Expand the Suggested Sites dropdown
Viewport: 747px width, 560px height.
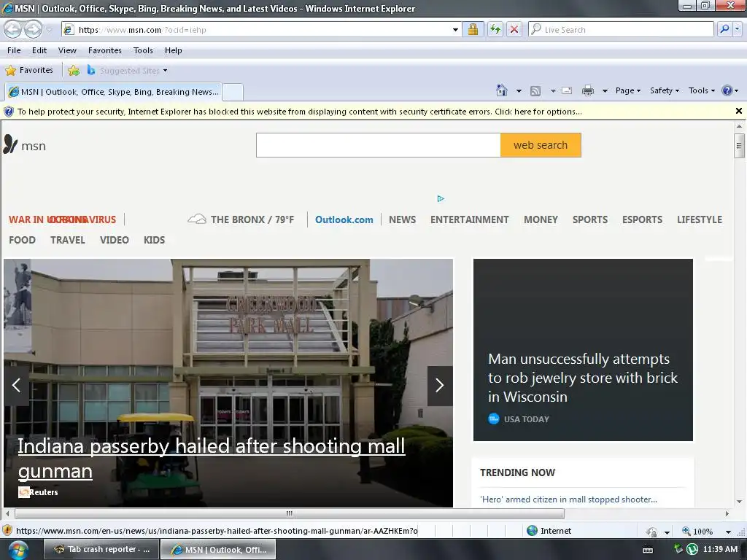click(x=166, y=71)
